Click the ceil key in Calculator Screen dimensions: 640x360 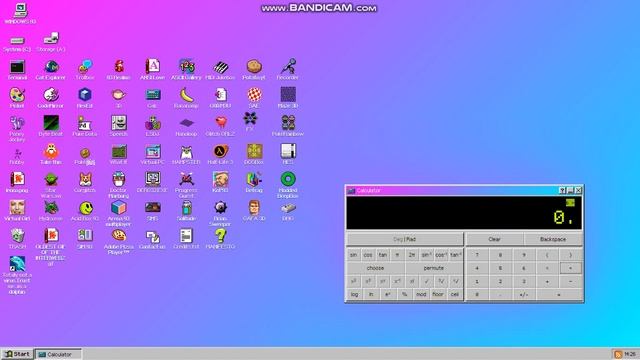(x=455, y=294)
